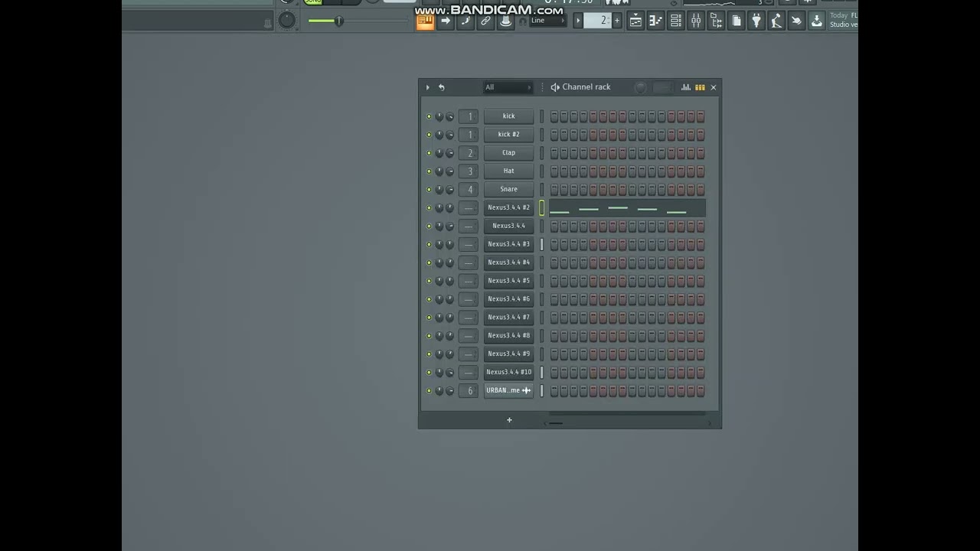980x551 pixels.
Task: Click the auto-scroll arrow toolbar icon
Action: (x=446, y=21)
